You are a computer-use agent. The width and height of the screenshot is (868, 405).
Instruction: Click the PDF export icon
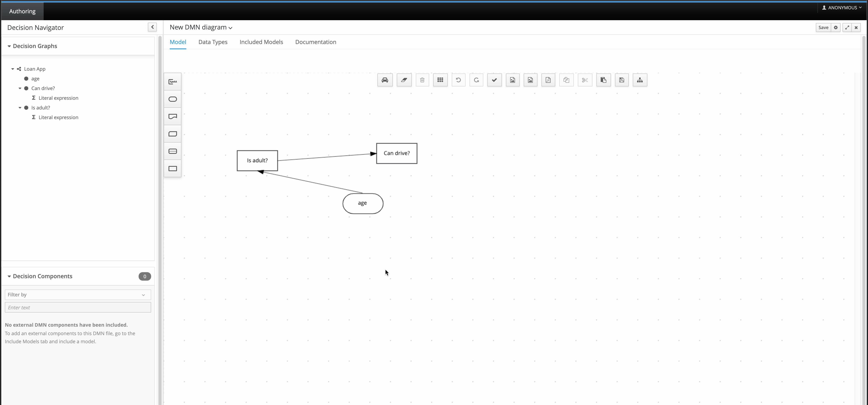[x=548, y=80]
